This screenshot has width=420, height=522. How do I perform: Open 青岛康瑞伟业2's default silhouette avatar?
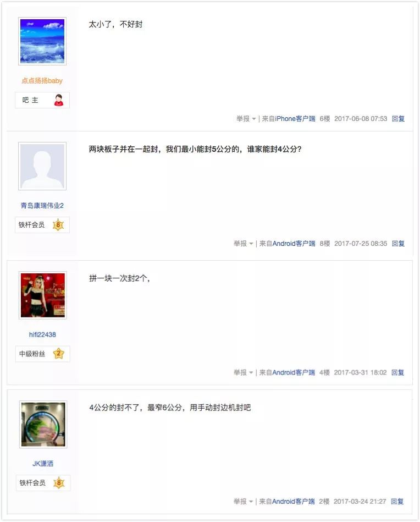(x=42, y=166)
